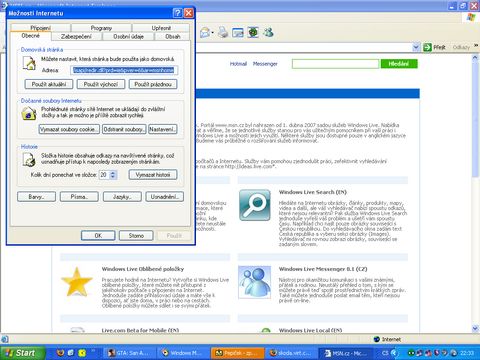Click the Print icon in the browser toolbar
480x360 pixels.
(x=223, y=32)
